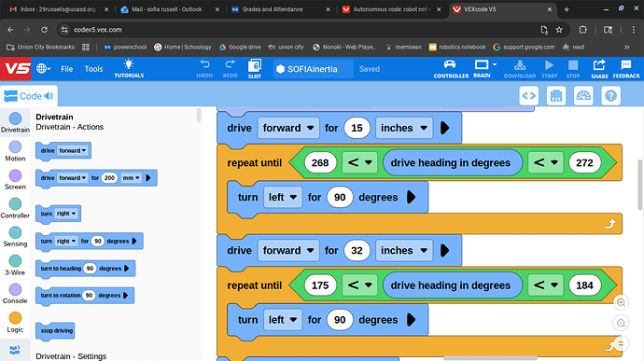Select the 3-Wire block category
The width and height of the screenshot is (644, 361).
click(15, 265)
